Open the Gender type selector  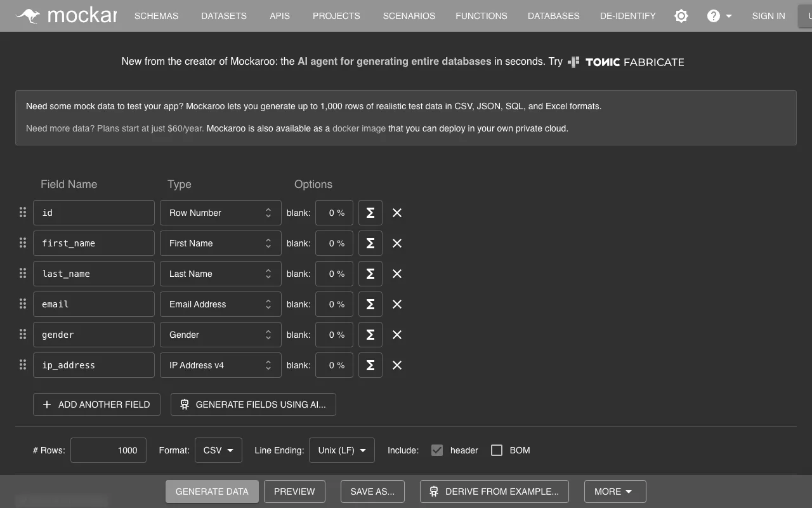click(x=221, y=335)
